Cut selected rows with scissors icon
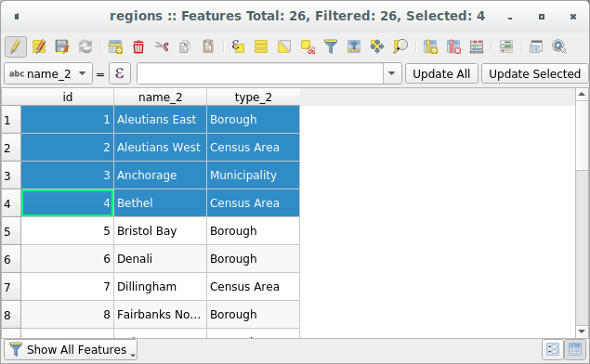 (162, 47)
